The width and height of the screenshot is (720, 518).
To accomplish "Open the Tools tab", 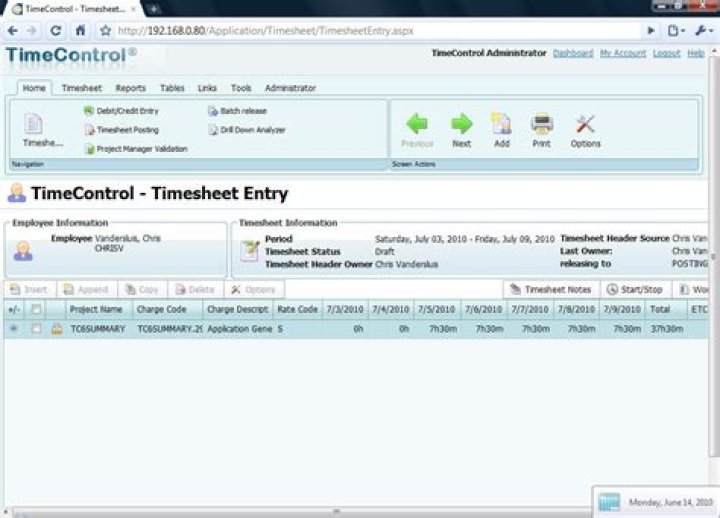I will pyautogui.click(x=241, y=88).
